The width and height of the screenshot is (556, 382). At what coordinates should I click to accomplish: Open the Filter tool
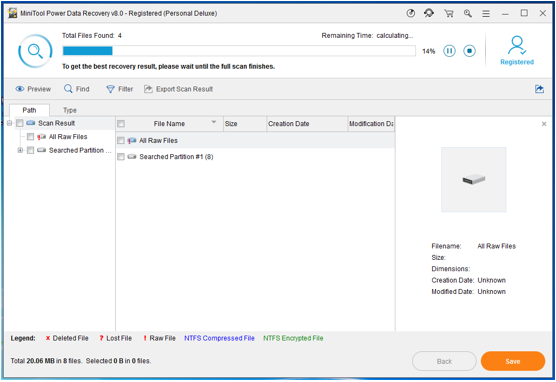[120, 89]
